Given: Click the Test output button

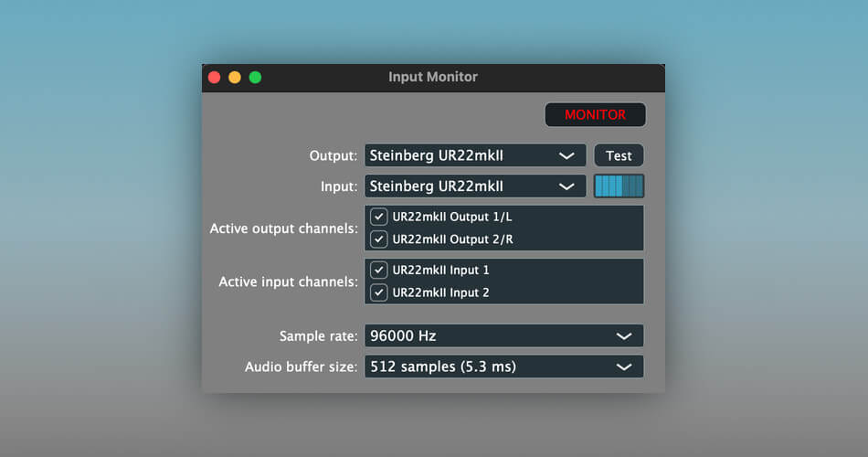Looking at the screenshot, I should (619, 155).
